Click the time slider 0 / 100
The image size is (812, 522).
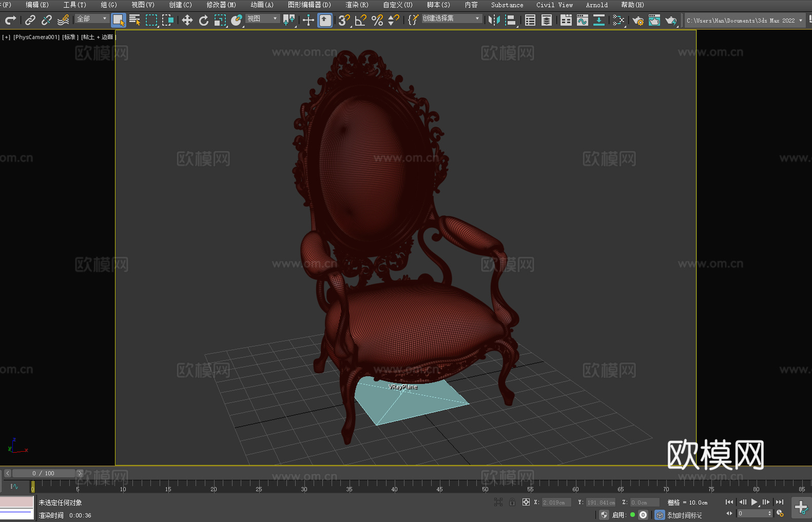[x=44, y=473]
